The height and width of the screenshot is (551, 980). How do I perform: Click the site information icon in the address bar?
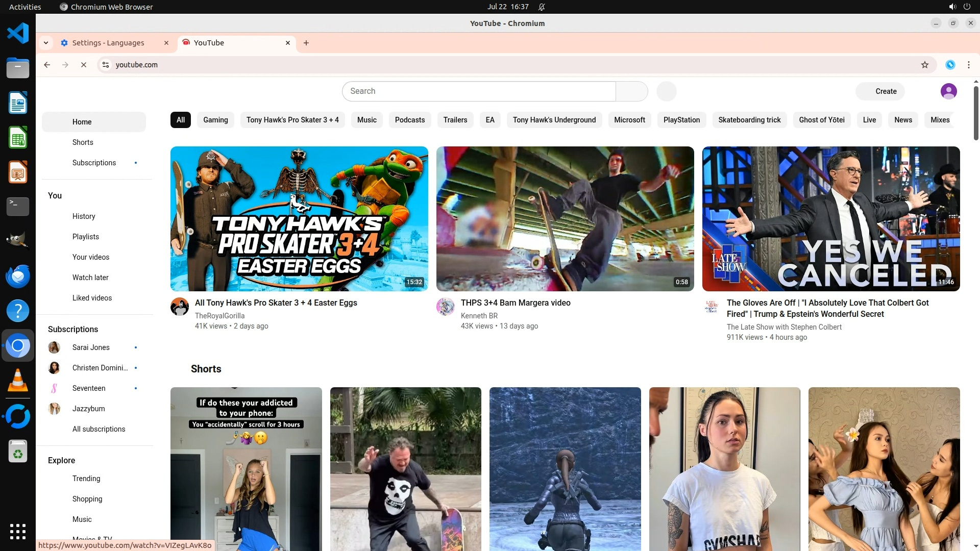(x=106, y=65)
